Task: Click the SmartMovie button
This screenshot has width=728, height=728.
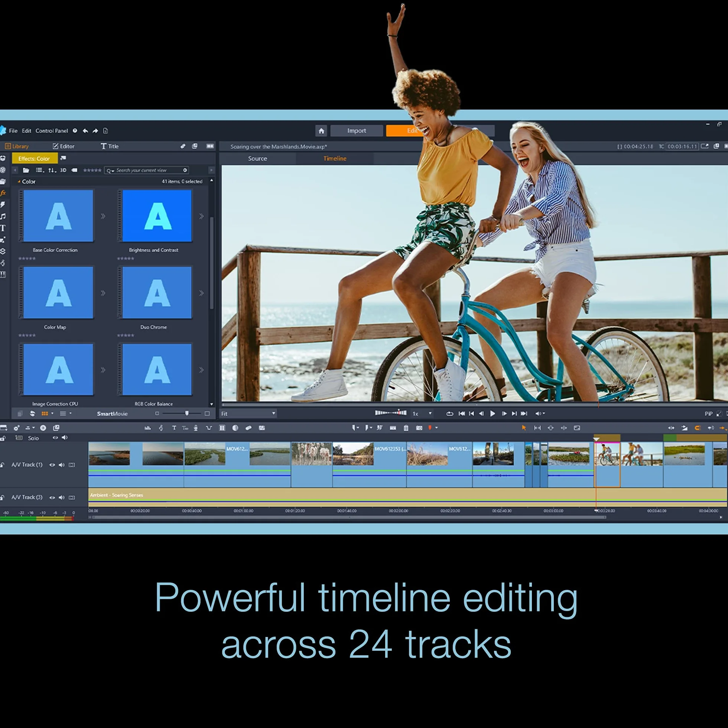Action: 112,414
